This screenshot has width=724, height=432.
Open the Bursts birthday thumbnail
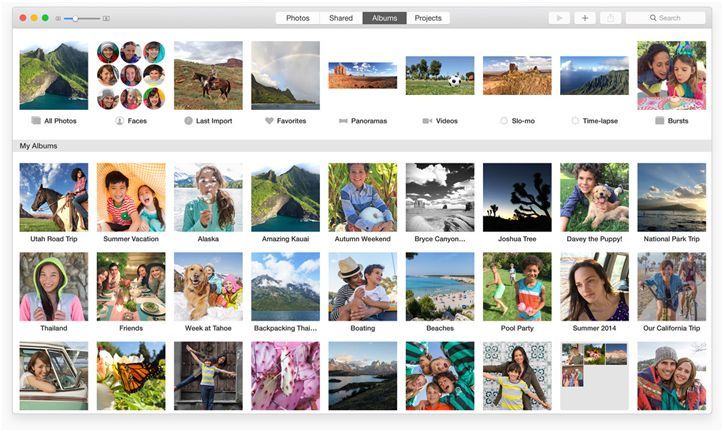671,75
